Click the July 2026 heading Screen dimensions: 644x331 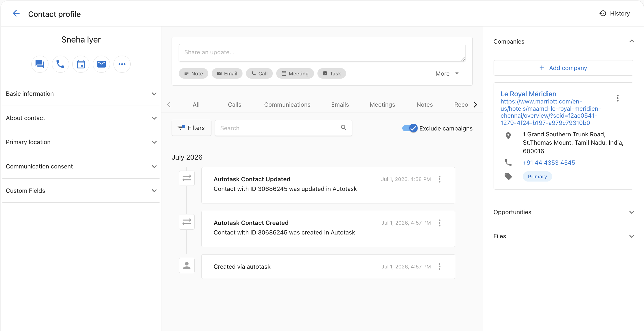187,157
